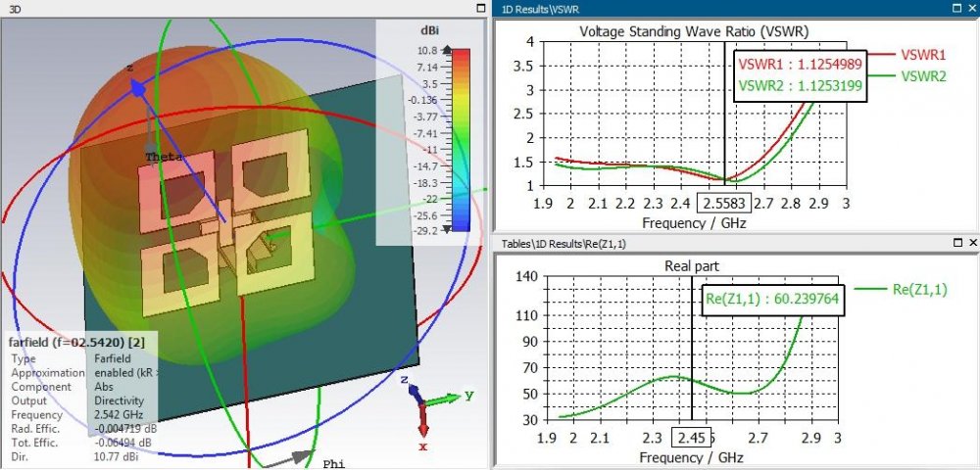This screenshot has width=980, height=470.
Task: Click the 10.8 color bar maximum label
Action: click(427, 50)
